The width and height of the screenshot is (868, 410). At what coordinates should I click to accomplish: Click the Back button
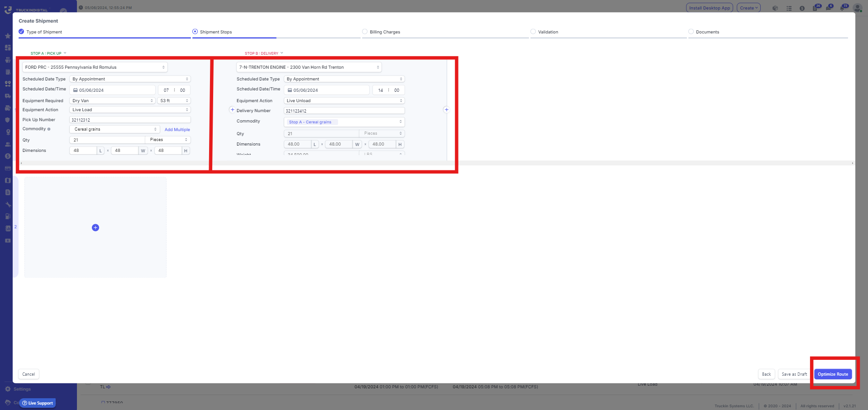766,374
